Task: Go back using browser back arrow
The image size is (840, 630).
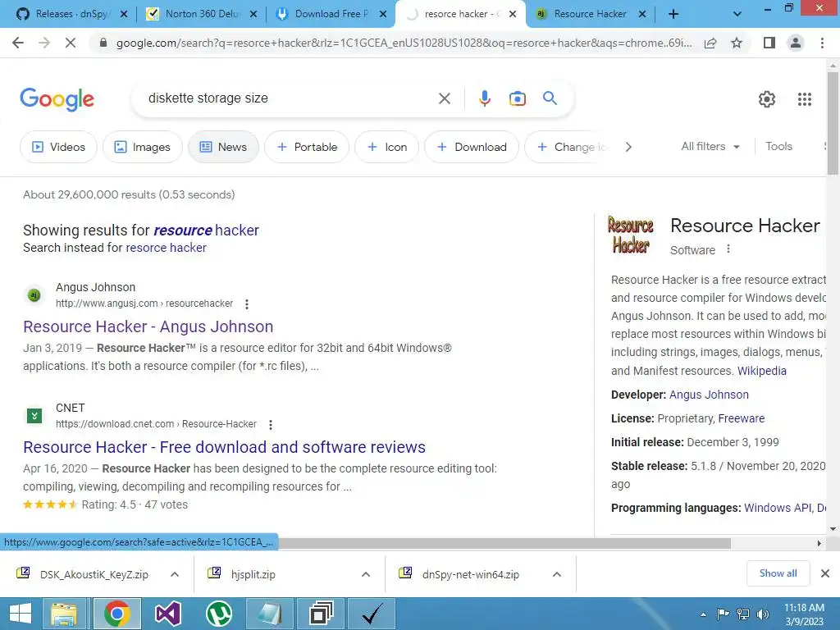Action: [x=18, y=43]
